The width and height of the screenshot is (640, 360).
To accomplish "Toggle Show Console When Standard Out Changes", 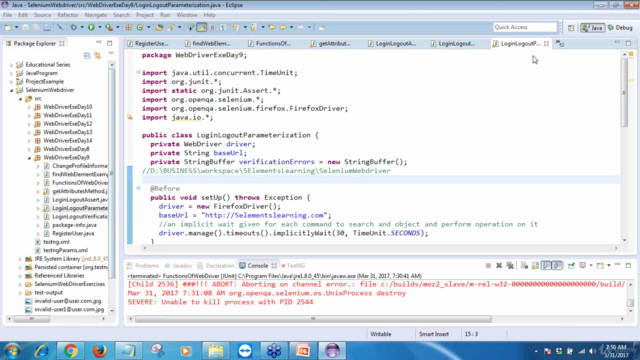I will pyautogui.click(x=546, y=266).
